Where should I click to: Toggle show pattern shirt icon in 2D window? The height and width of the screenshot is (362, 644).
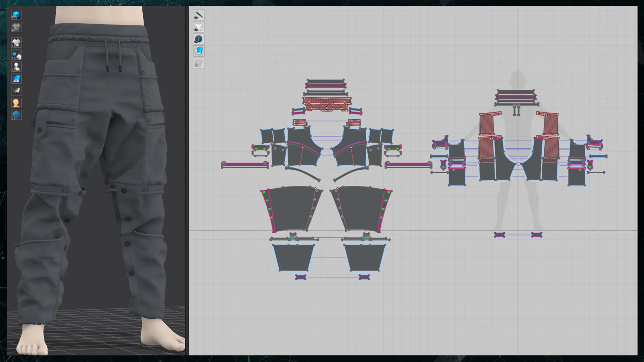(x=198, y=27)
